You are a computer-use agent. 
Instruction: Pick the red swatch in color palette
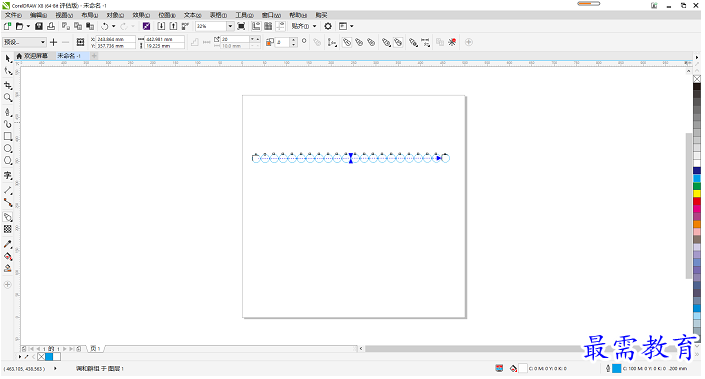696,201
